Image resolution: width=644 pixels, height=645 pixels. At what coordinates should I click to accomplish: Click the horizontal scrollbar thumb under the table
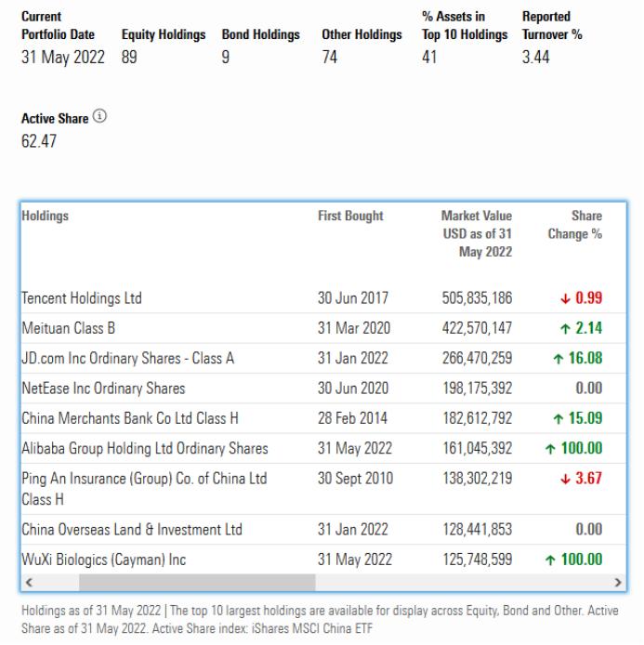click(197, 583)
